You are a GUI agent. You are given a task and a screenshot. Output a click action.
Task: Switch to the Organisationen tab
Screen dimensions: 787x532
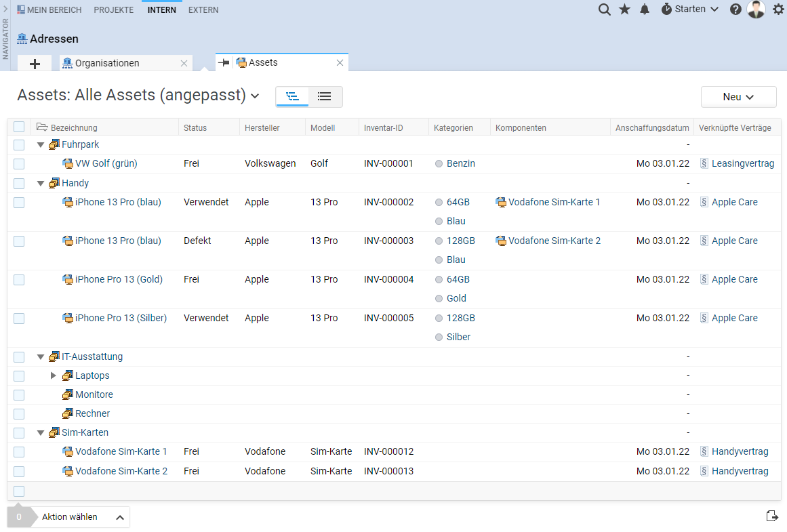[107, 63]
